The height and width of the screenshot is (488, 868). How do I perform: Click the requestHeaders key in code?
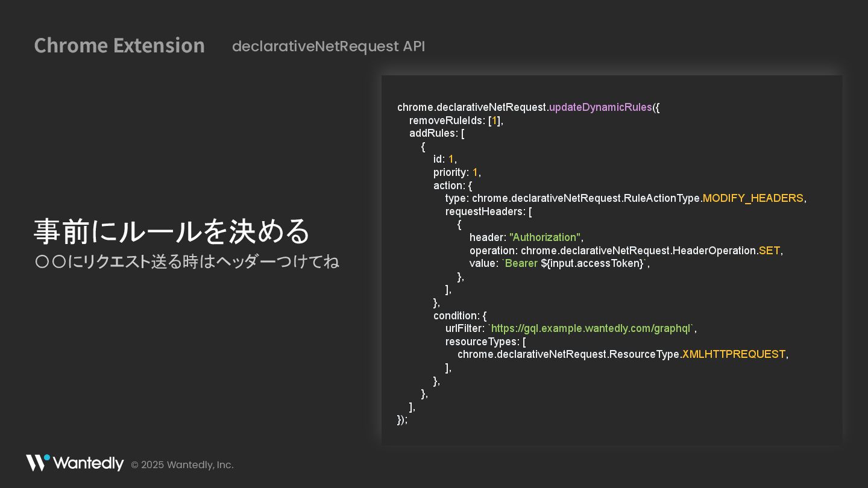(485, 211)
